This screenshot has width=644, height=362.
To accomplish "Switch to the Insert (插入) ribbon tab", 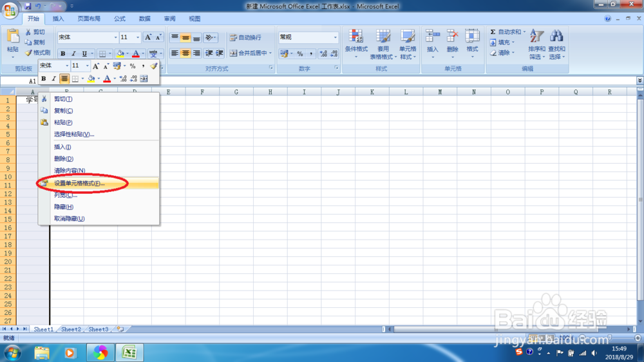I will (59, 19).
